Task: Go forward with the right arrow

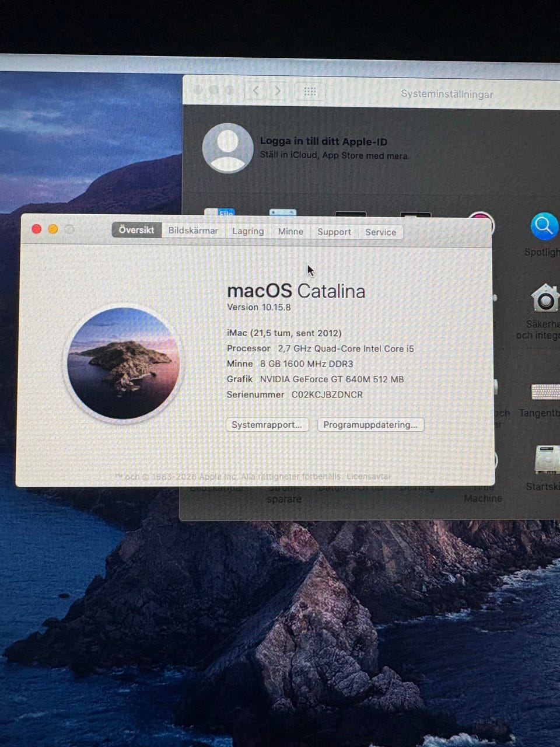Action: 278,91
